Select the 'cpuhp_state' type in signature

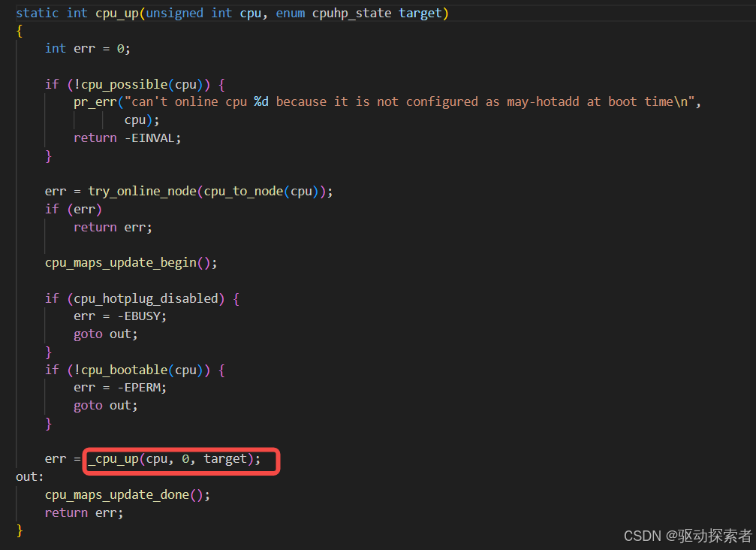pyautogui.click(x=351, y=13)
